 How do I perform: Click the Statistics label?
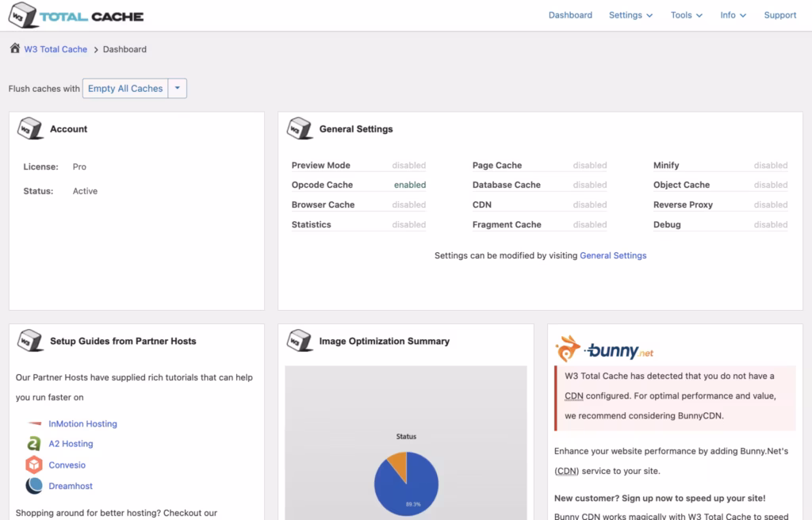311,224
